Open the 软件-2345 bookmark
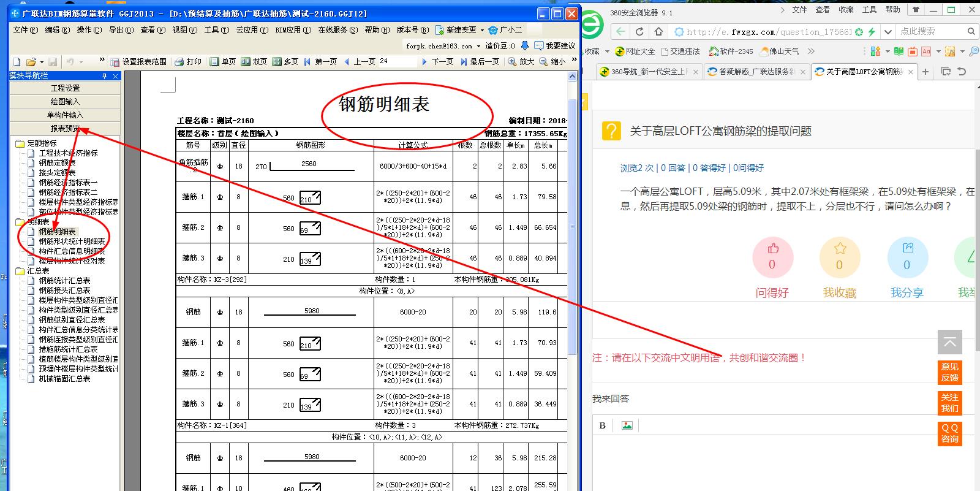Image resolution: width=980 pixels, height=491 pixels. point(731,51)
